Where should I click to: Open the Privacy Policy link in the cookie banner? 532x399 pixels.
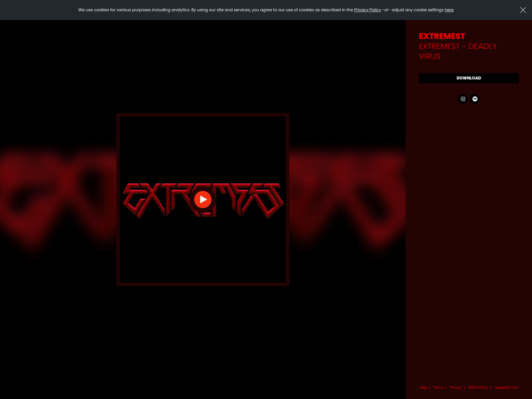[367, 10]
